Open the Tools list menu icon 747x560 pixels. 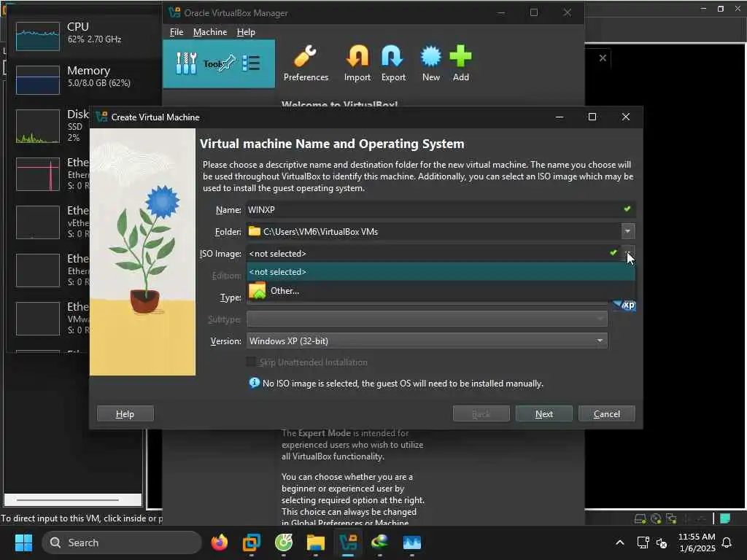coord(251,63)
